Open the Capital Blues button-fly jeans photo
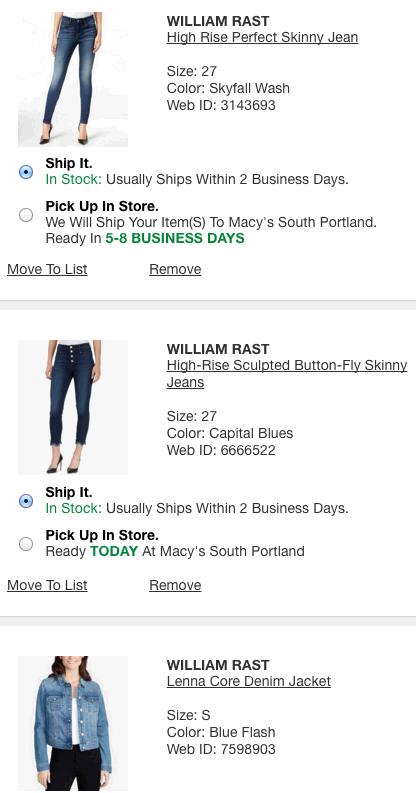The width and height of the screenshot is (416, 793). coord(73,407)
